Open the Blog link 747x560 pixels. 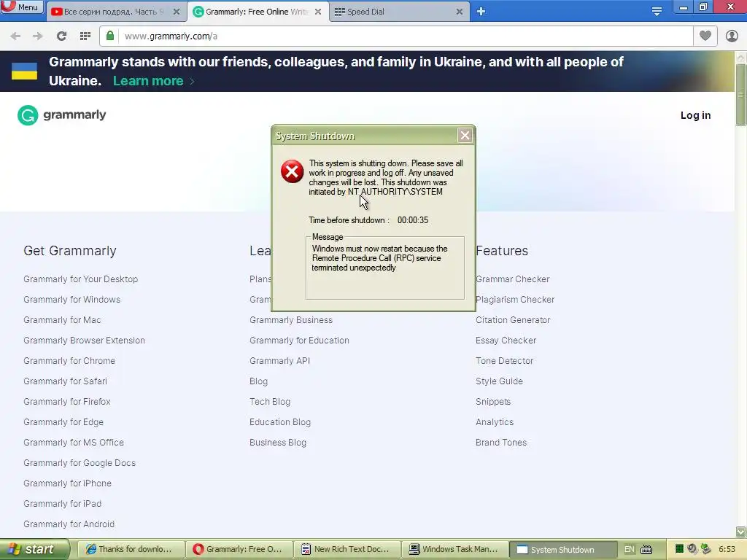(259, 381)
